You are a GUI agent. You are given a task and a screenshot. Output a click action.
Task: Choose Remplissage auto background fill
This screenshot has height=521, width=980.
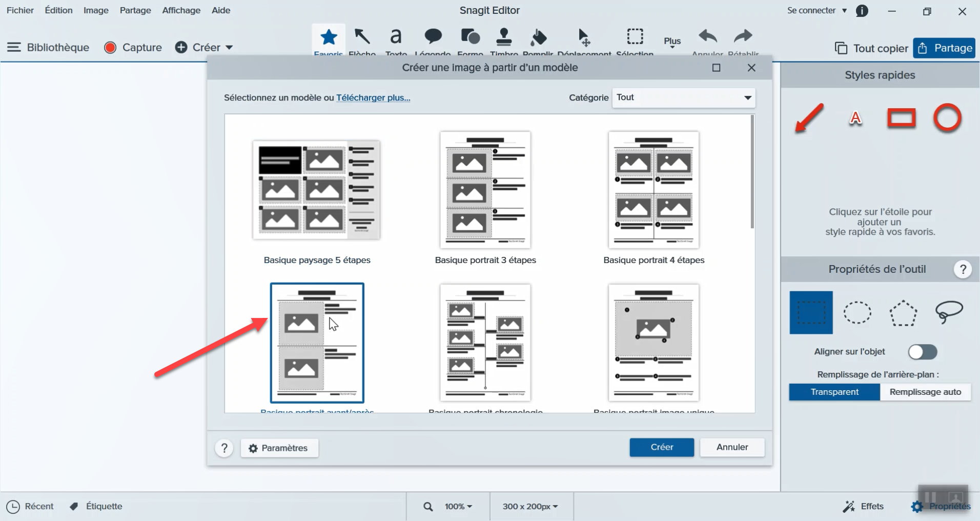point(925,392)
